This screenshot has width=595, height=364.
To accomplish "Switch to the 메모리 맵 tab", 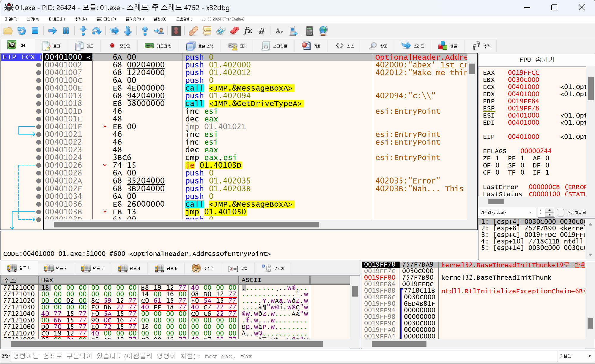I will pyautogui.click(x=158, y=46).
